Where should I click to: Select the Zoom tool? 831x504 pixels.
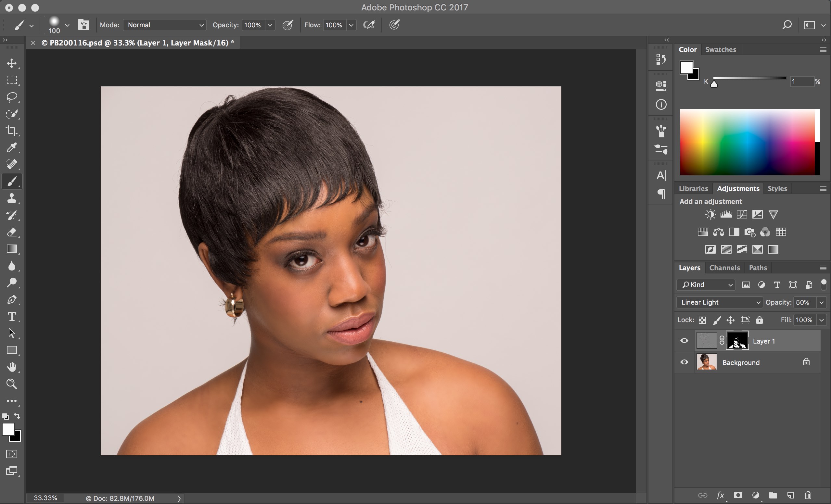12,384
